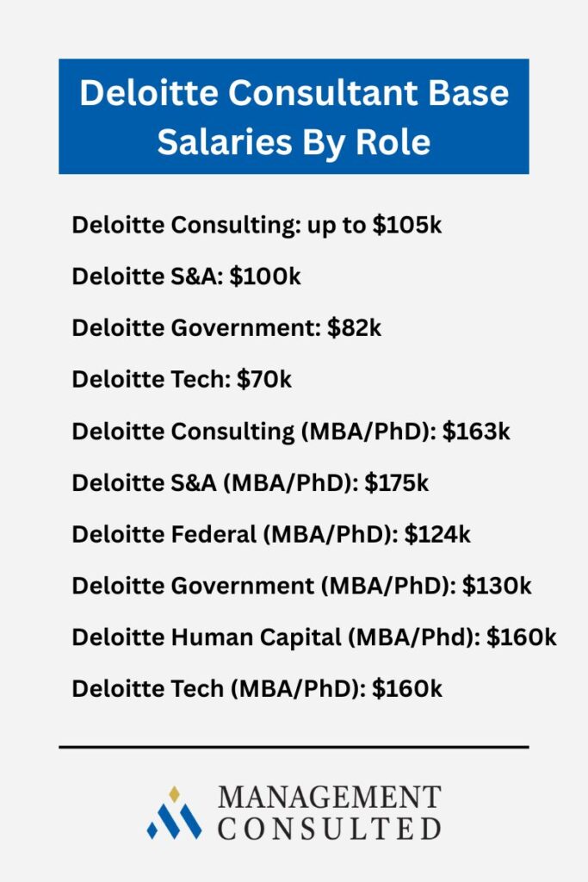Select the '$124k' salary figure
588x882 pixels.
(437, 535)
